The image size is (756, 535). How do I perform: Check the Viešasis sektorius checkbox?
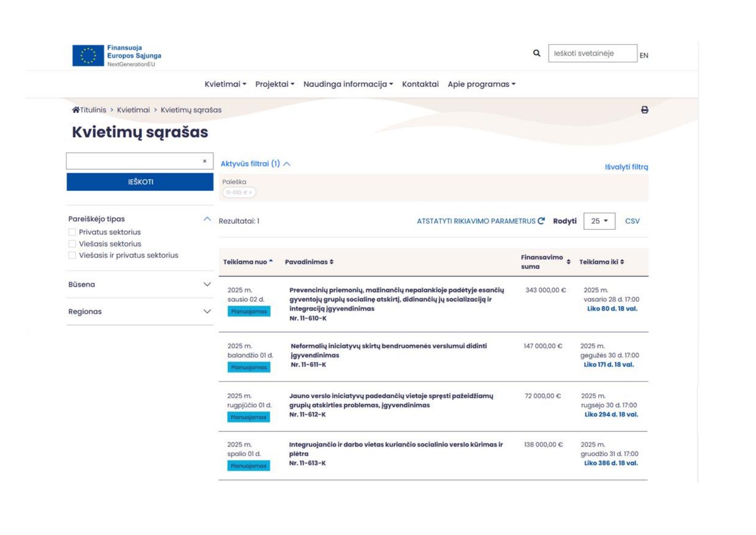tap(72, 244)
